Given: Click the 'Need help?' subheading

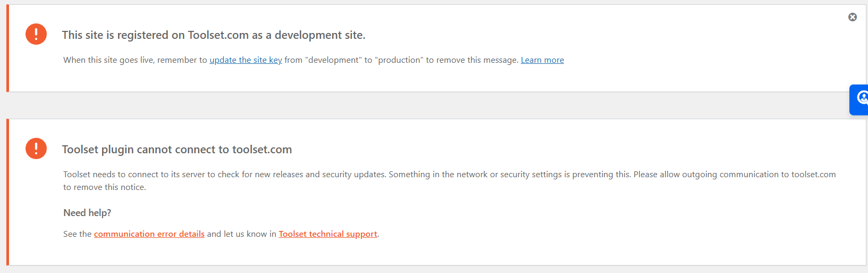Looking at the screenshot, I should 87,213.
